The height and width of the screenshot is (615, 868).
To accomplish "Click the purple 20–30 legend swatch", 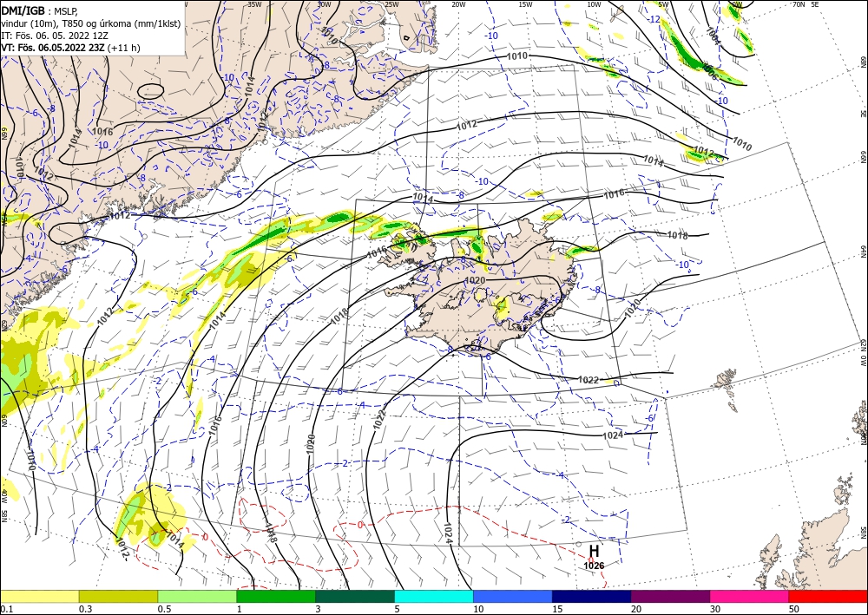I will tap(670, 596).
